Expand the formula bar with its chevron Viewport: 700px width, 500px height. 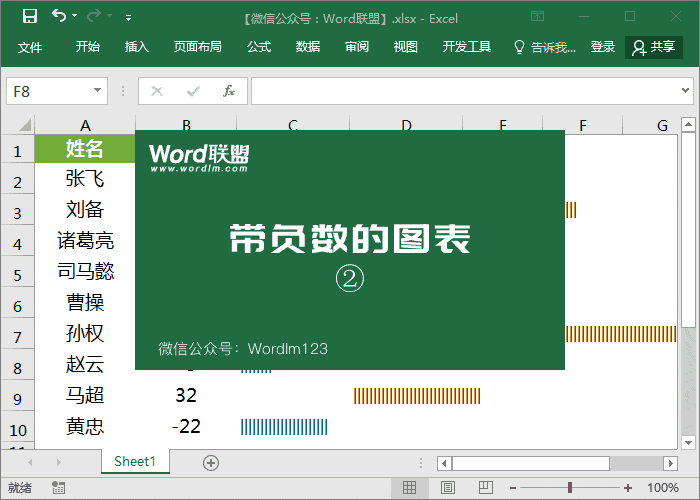tap(685, 91)
